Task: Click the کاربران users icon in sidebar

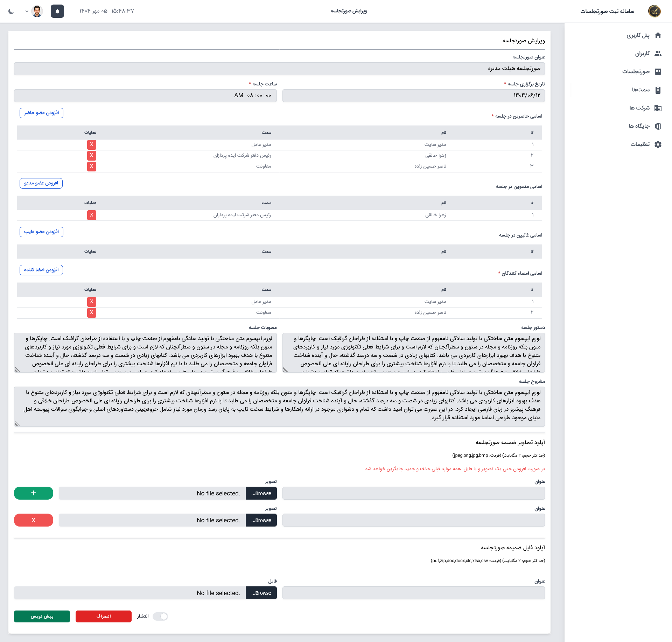Action: coord(658,54)
